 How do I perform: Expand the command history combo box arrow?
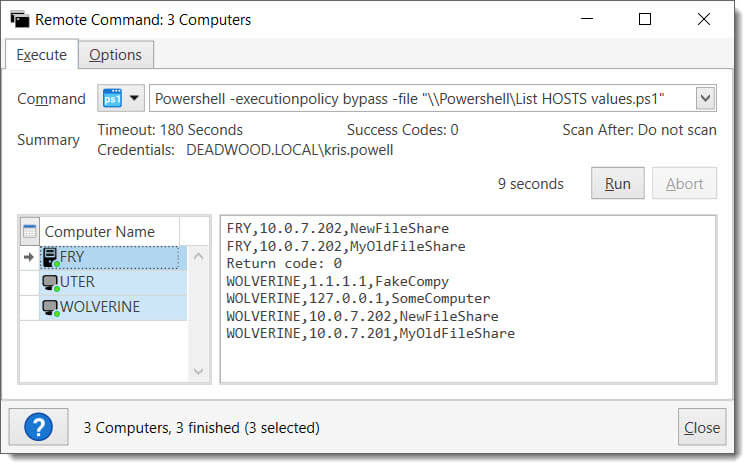[x=706, y=98]
